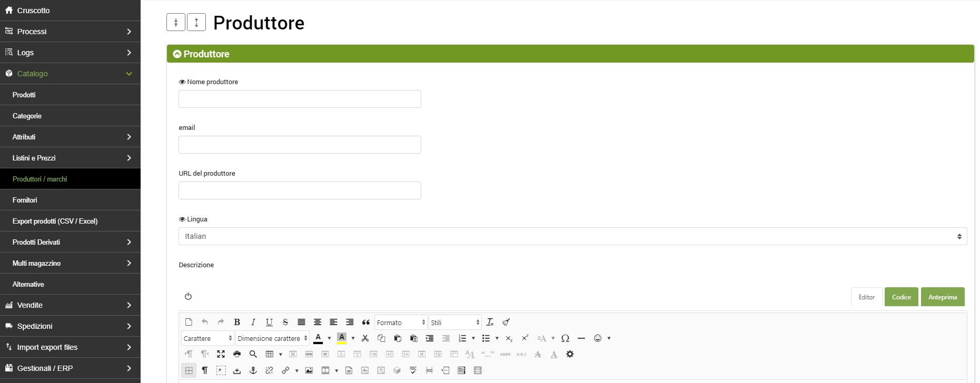
Task: Expand the Vendite sidebar menu
Action: click(x=70, y=305)
